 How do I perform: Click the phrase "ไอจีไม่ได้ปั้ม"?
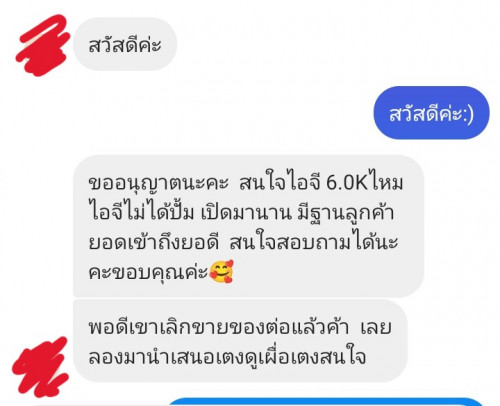coord(141,213)
